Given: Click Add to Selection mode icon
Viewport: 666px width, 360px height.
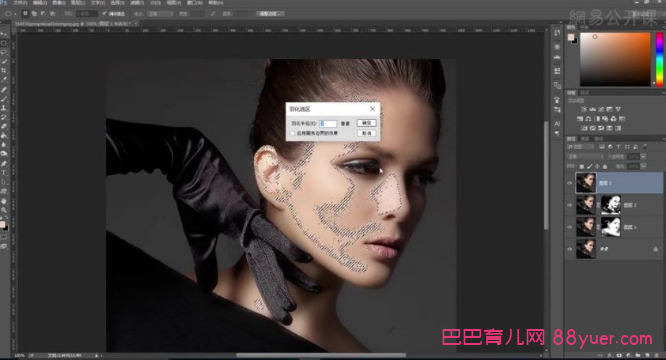Looking at the screenshot, I should click(34, 14).
